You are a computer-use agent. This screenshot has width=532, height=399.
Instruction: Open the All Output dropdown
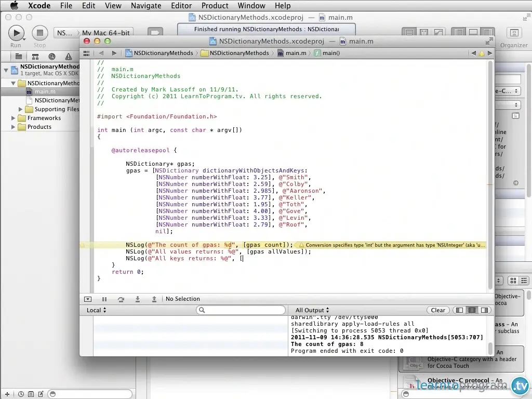click(312, 310)
